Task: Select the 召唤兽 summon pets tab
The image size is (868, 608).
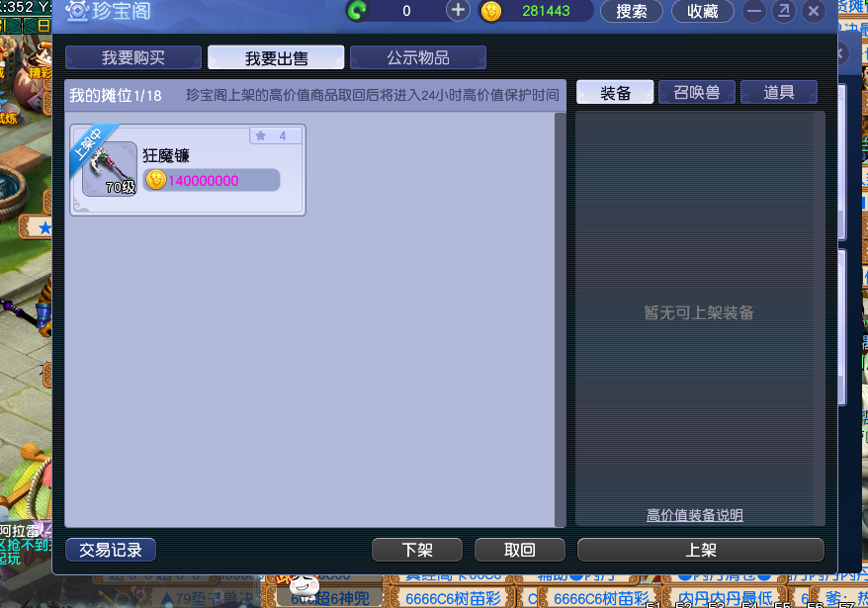Action: coord(697,93)
